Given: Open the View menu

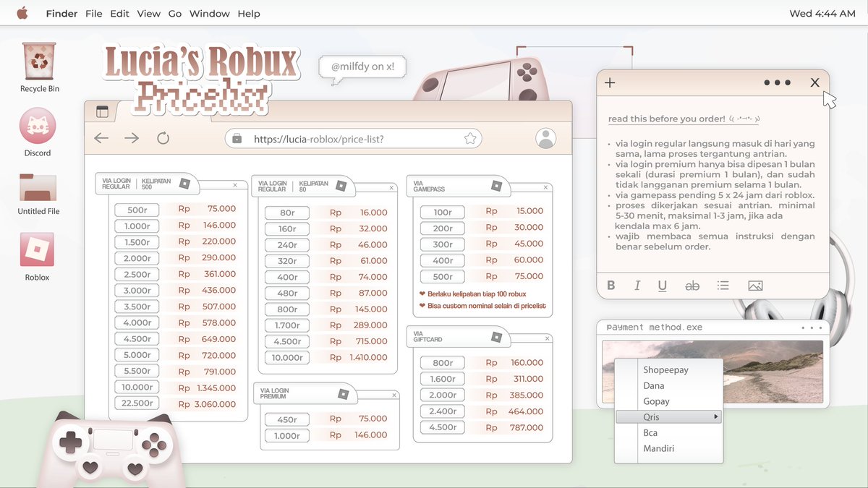Looking at the screenshot, I should tap(148, 14).
